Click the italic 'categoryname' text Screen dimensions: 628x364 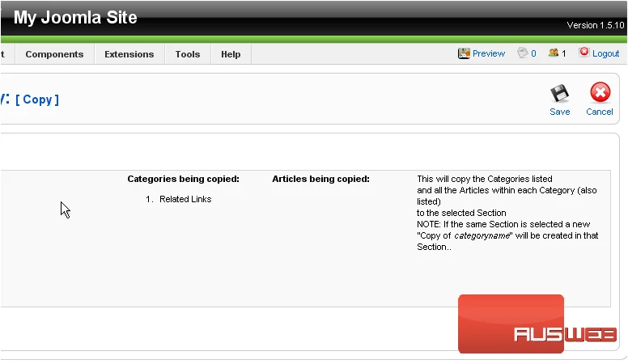click(482, 235)
